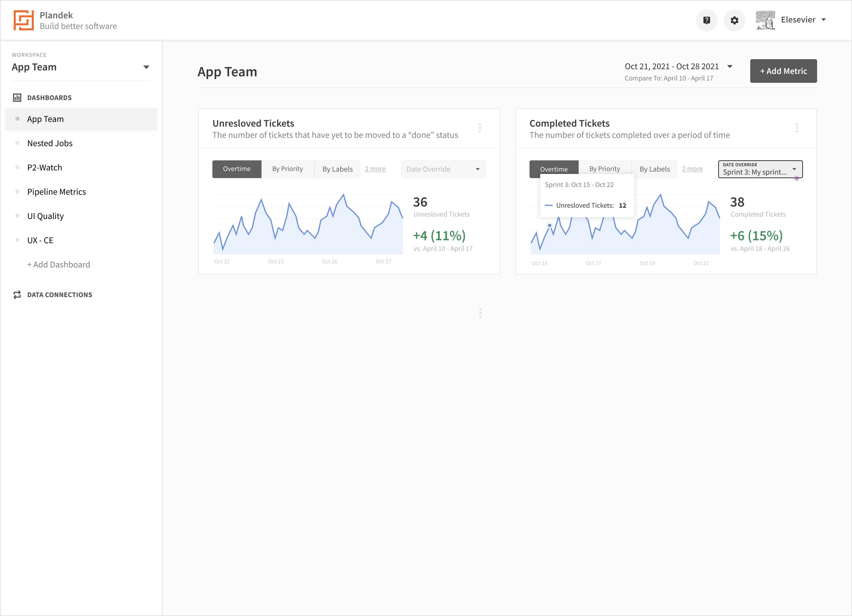
Task: Open settings via the gear icon
Action: tap(735, 20)
